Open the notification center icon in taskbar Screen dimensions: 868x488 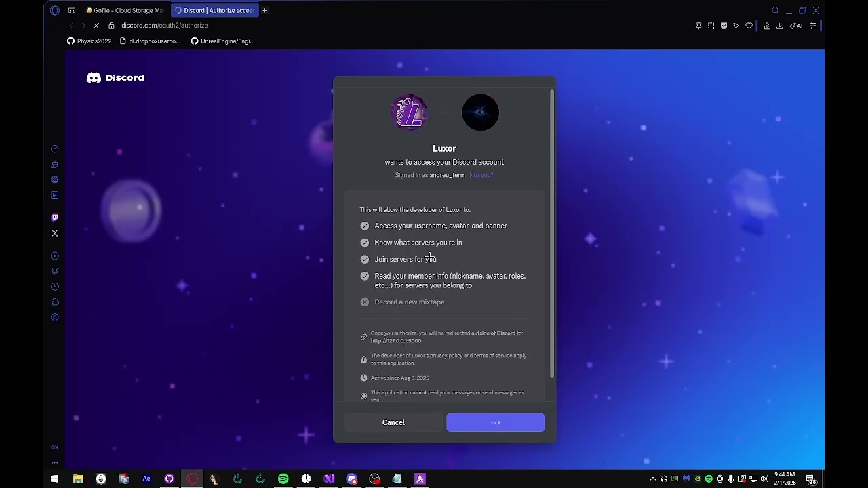click(810, 479)
